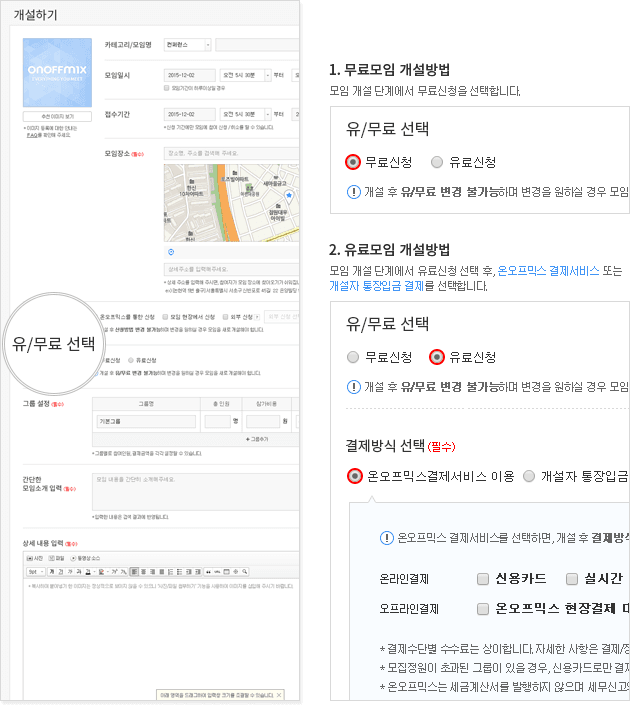Click the ONOFFMIX cover image thumbnail
This screenshot has width=630, height=705.
click(x=57, y=72)
